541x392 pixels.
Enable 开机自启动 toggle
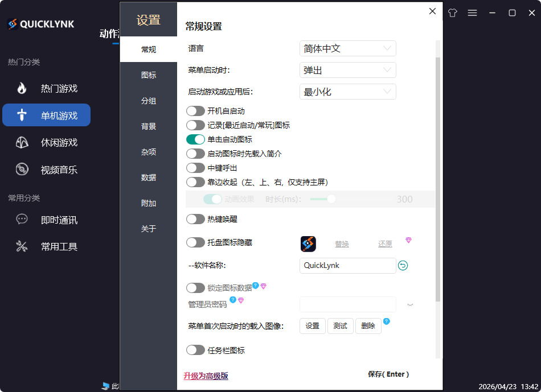[196, 111]
